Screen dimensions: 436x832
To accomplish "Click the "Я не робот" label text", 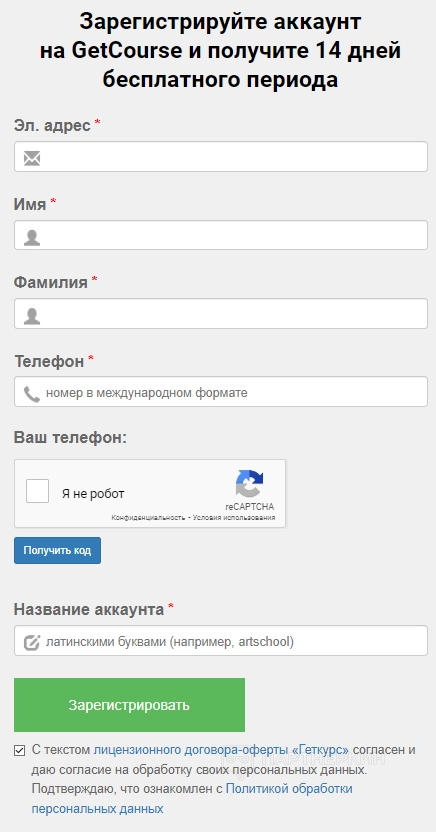I will pos(93,494).
